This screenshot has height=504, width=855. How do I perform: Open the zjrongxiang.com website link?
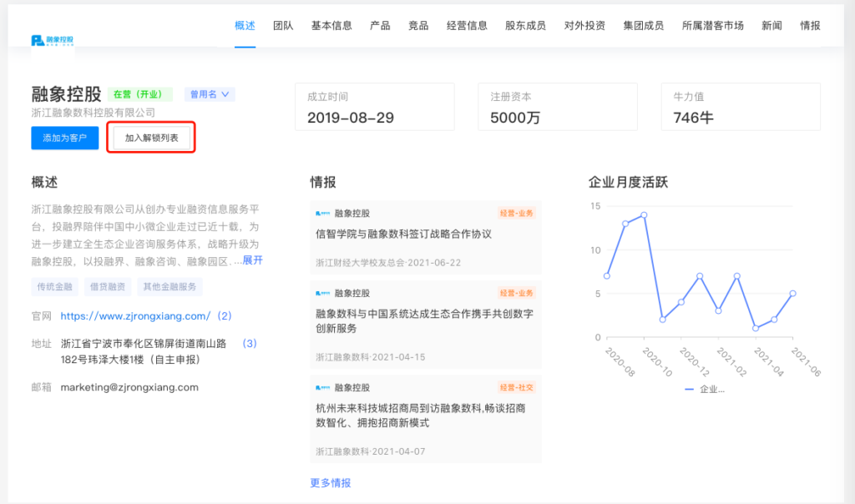(x=135, y=316)
